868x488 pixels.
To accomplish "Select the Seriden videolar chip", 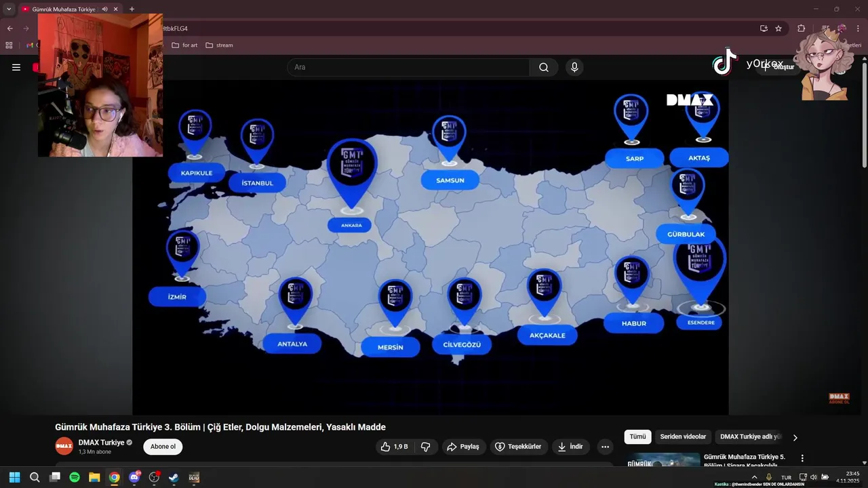I will point(683,437).
